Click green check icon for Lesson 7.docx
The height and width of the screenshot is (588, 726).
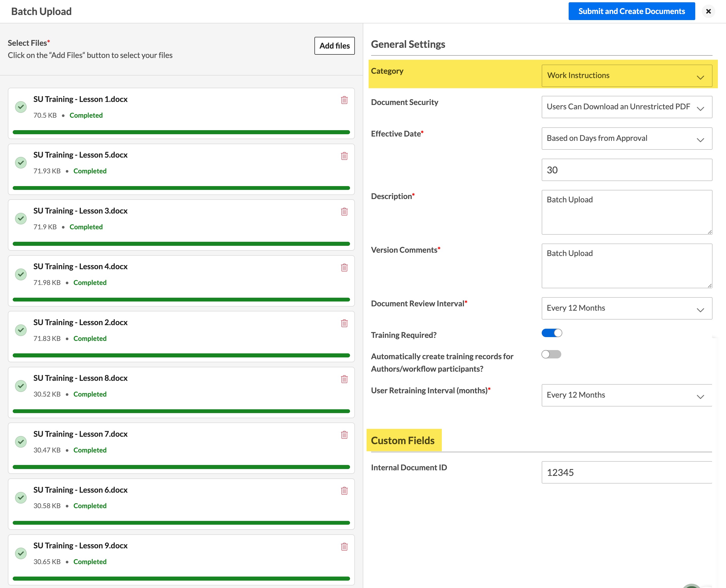point(21,442)
